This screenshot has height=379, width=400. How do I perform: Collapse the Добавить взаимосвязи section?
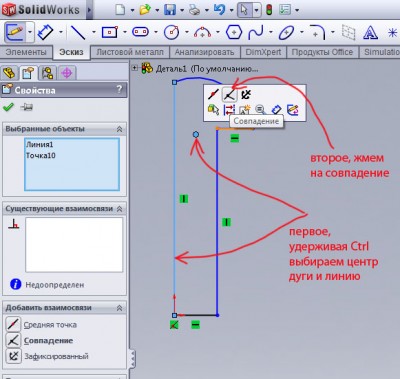click(119, 308)
